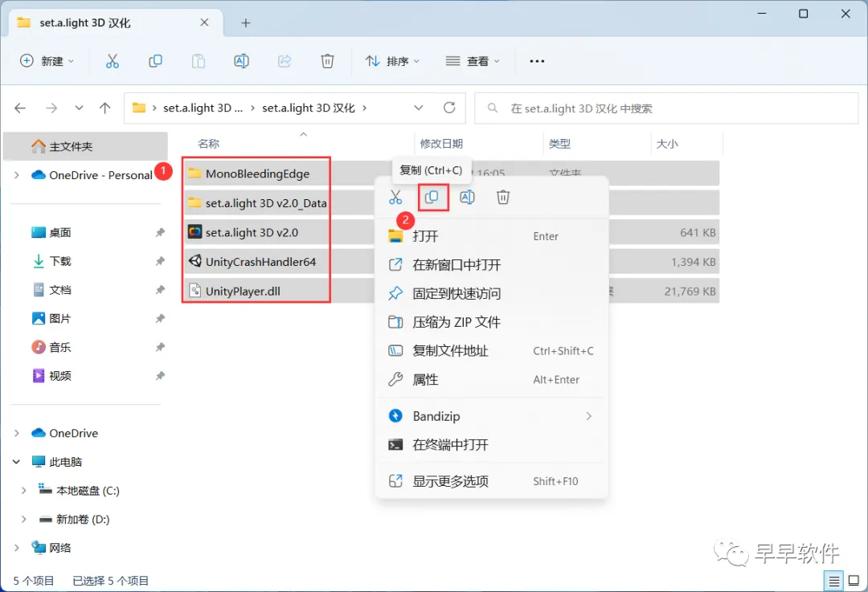Open the 排序 (Sort) dropdown

click(x=391, y=61)
